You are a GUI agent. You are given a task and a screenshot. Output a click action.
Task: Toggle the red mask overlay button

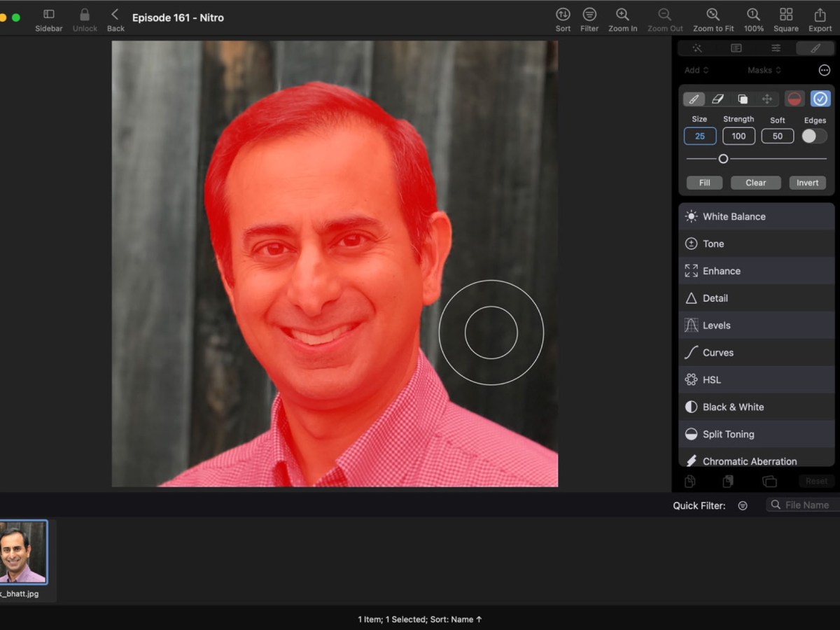click(794, 99)
